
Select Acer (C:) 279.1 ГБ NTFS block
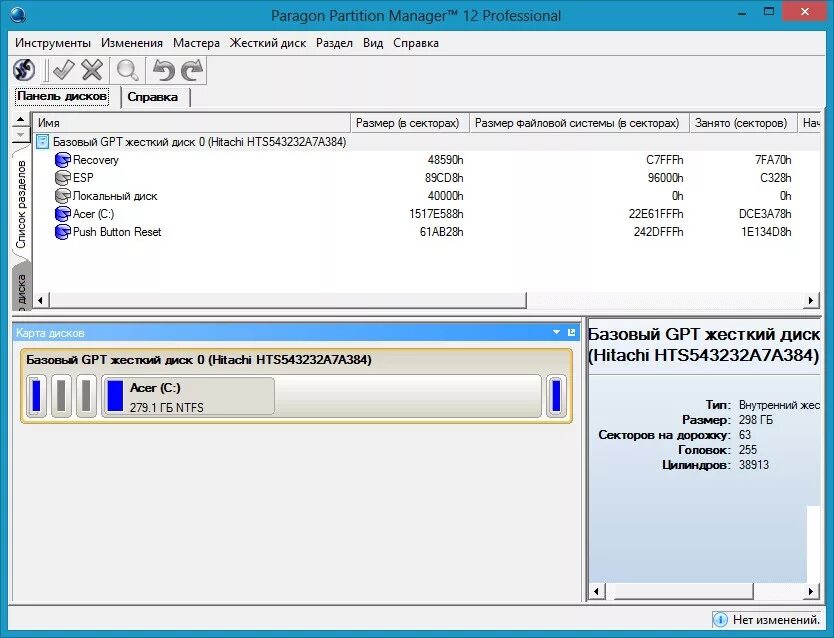click(321, 396)
